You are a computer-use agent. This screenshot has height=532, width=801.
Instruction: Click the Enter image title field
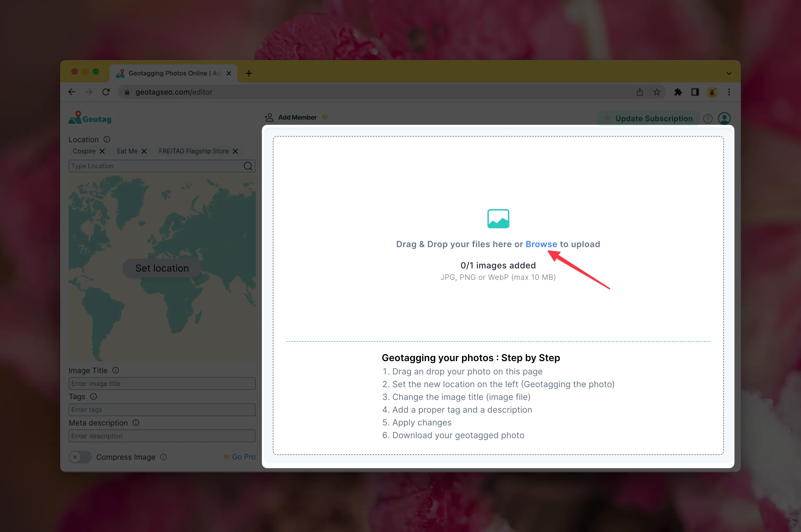tap(162, 383)
